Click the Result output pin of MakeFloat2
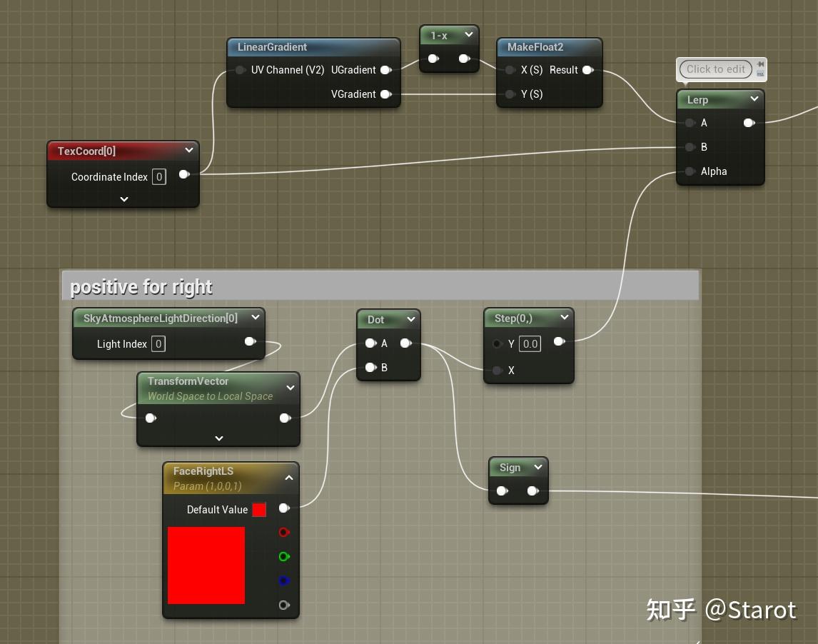This screenshot has height=644, width=818. [587, 70]
